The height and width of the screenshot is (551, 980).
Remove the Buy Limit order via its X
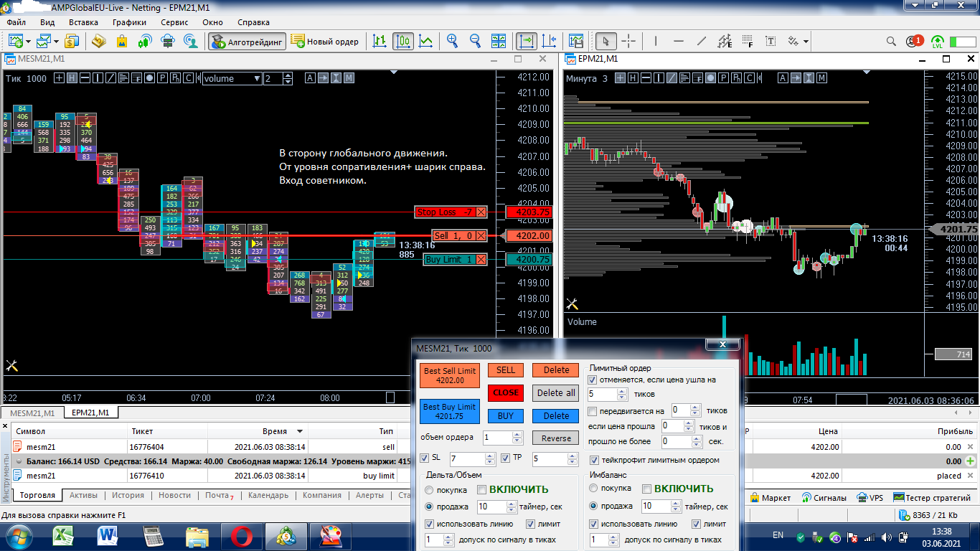481,260
